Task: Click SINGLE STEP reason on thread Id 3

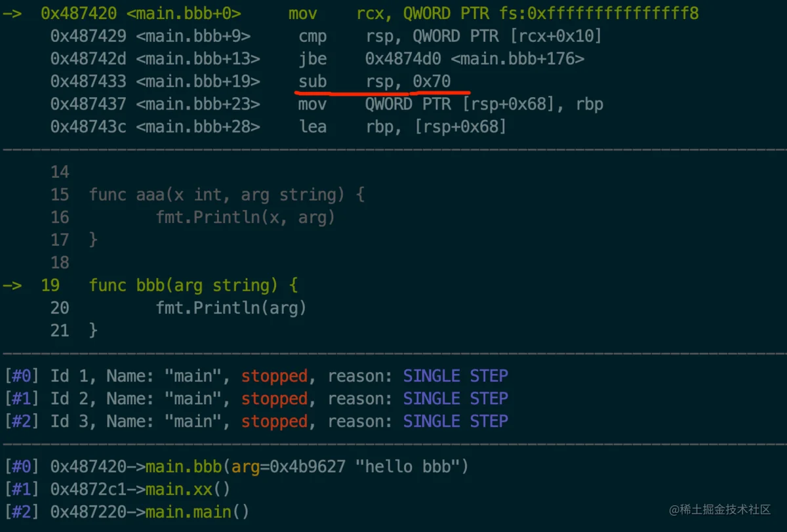Action: 456,420
